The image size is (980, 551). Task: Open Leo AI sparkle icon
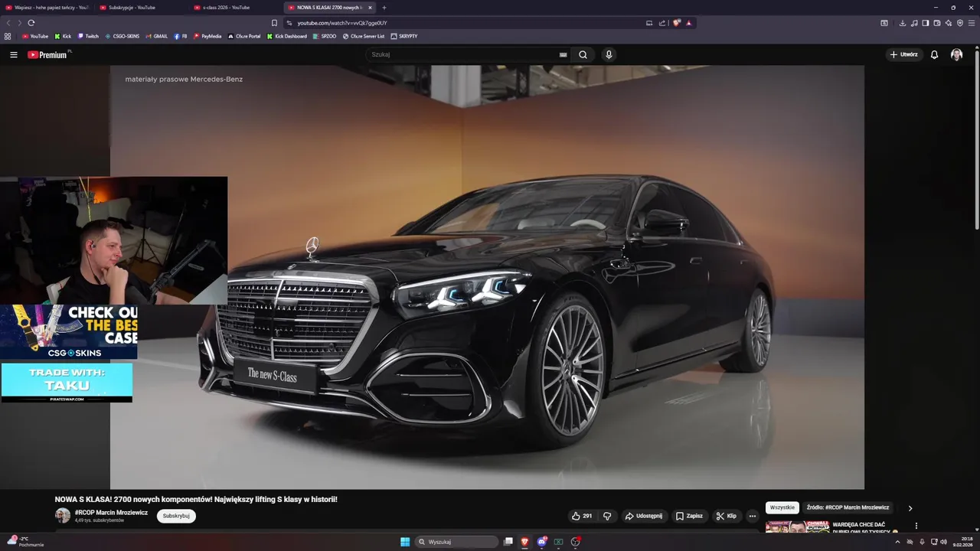(948, 23)
